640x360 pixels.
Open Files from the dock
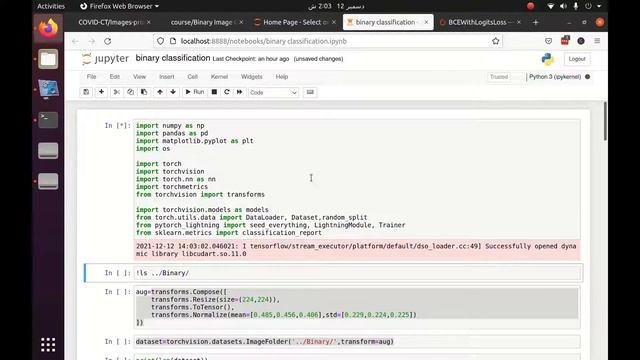coord(48,59)
